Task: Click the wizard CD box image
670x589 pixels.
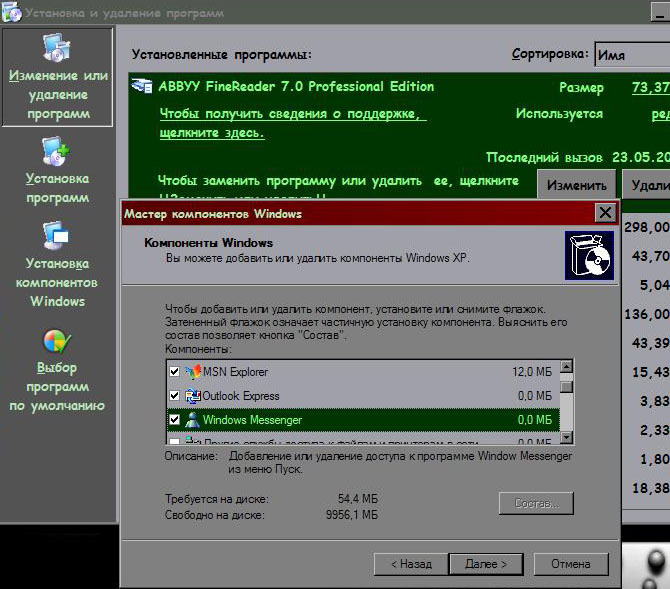Action: pos(589,256)
